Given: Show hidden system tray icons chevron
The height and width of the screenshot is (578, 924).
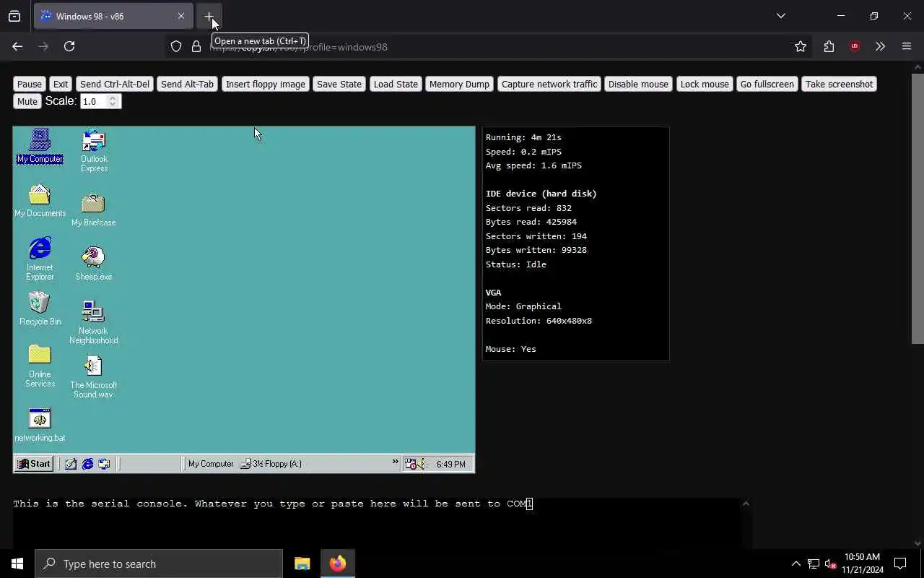Looking at the screenshot, I should [x=796, y=564].
